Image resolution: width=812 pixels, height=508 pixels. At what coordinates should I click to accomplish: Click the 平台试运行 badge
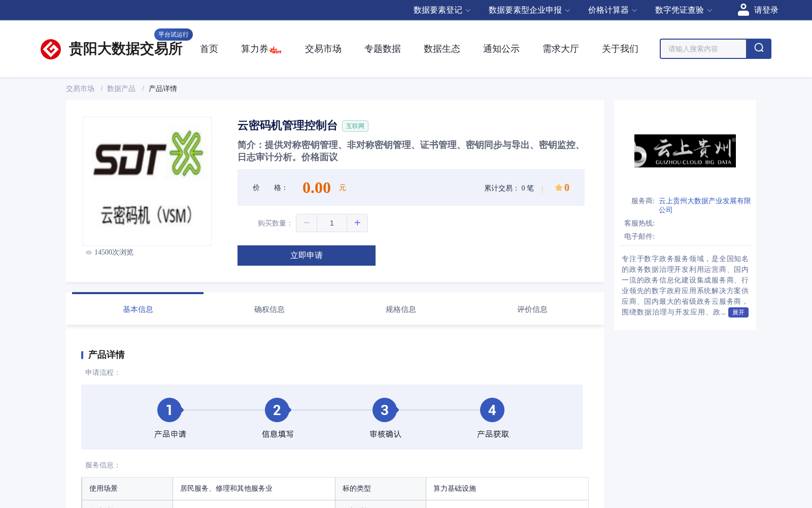tap(174, 35)
